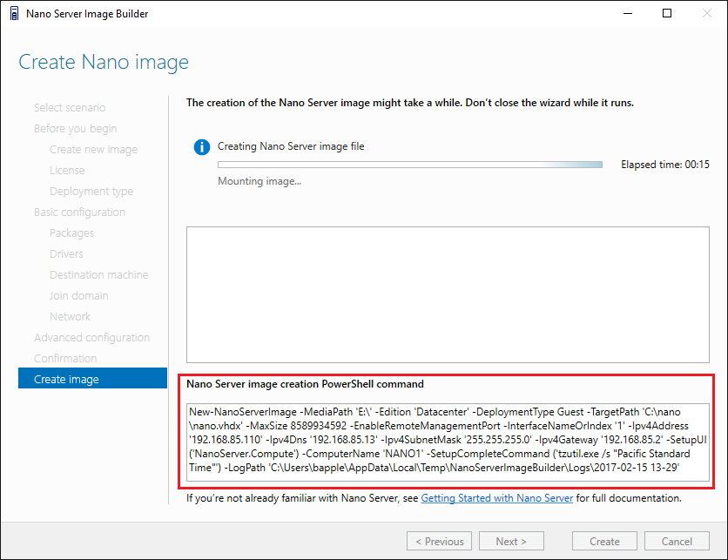Minimize the Nano Server Image Builder window

(x=628, y=13)
